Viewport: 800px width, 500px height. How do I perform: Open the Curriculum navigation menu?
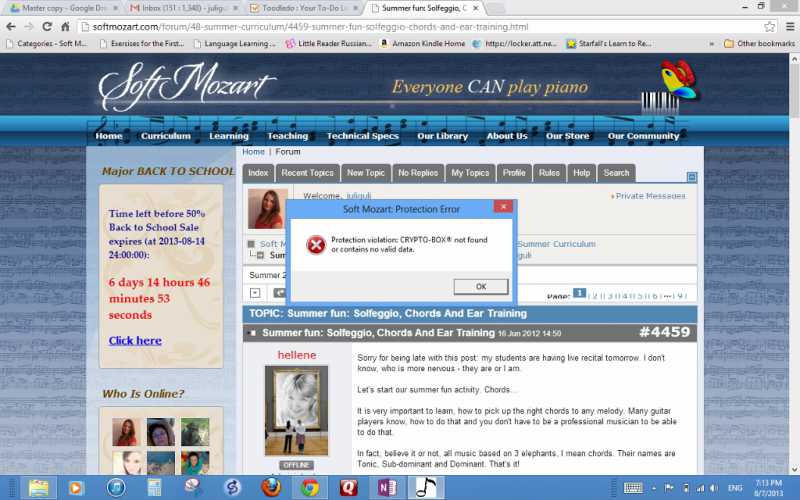(166, 136)
